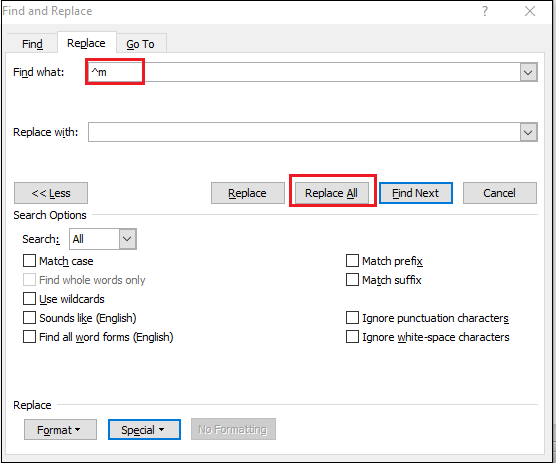This screenshot has height=463, width=556.
Task: Open the Search direction dropdown
Action: pyautogui.click(x=103, y=239)
